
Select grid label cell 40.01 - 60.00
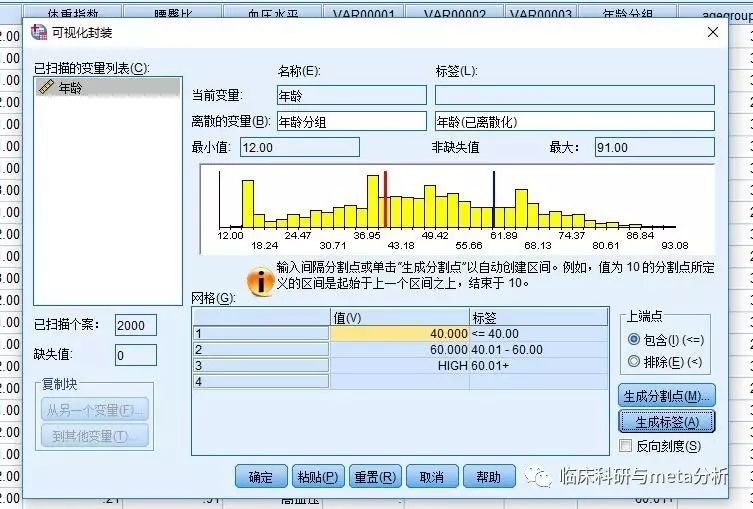point(539,349)
